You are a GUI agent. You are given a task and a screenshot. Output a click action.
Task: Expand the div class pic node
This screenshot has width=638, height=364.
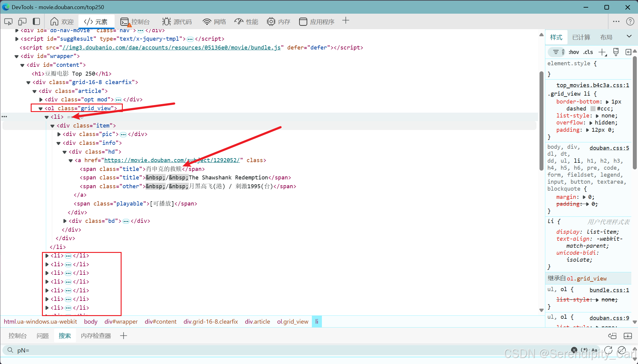click(x=59, y=134)
